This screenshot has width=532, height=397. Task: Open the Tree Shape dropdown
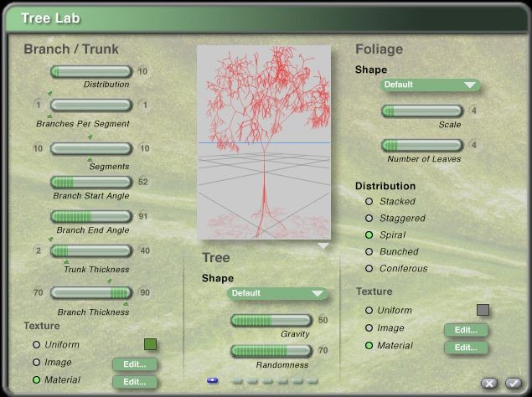(x=276, y=294)
